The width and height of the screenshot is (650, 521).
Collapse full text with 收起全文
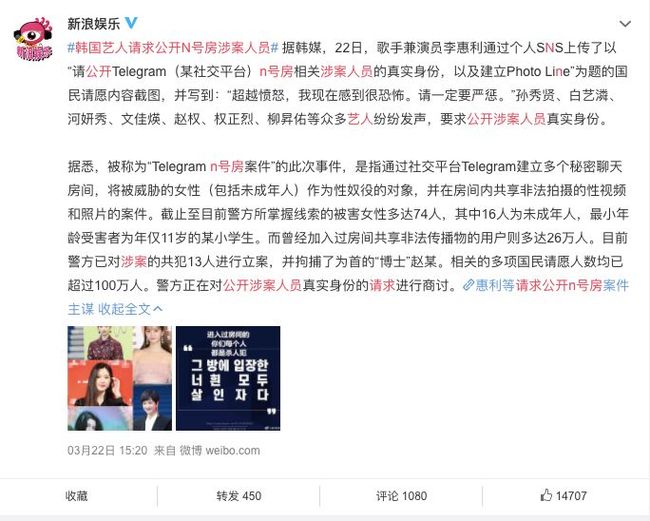[x=124, y=309]
